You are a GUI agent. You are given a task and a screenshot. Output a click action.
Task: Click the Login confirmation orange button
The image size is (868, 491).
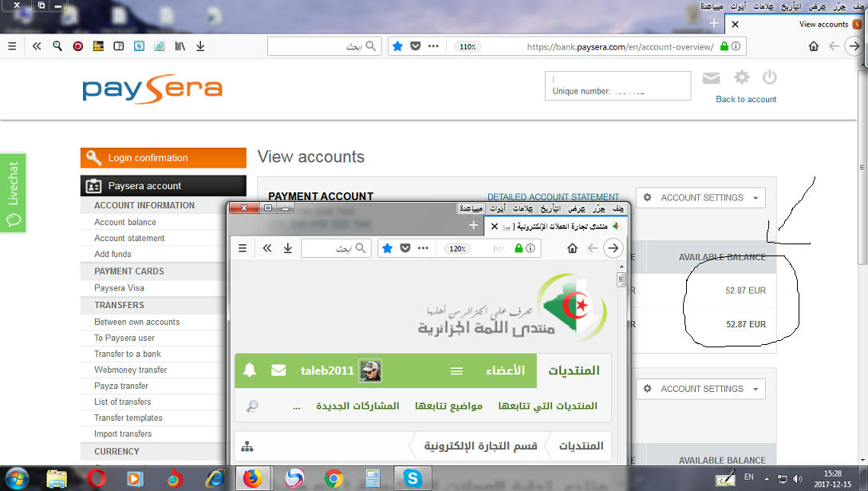point(164,158)
